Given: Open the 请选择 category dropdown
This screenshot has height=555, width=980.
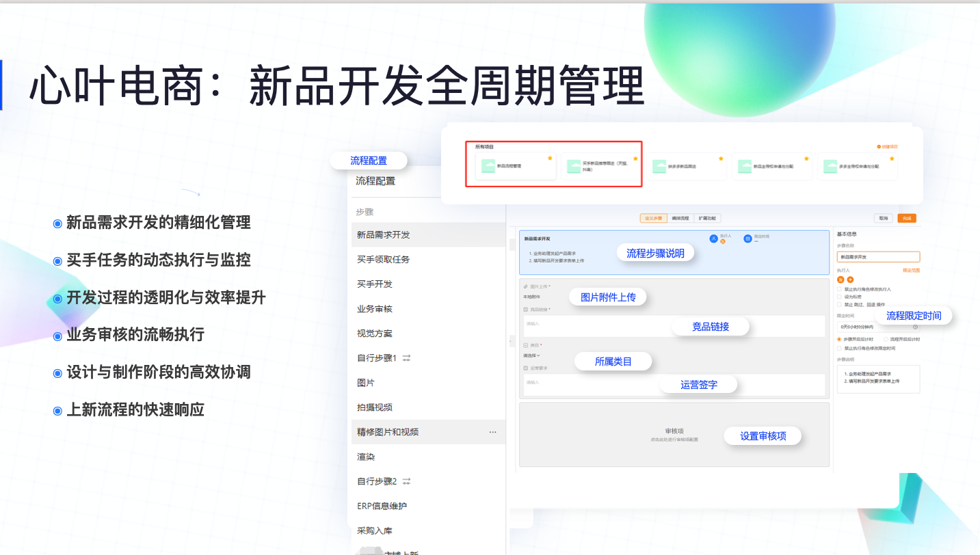Looking at the screenshot, I should point(531,355).
